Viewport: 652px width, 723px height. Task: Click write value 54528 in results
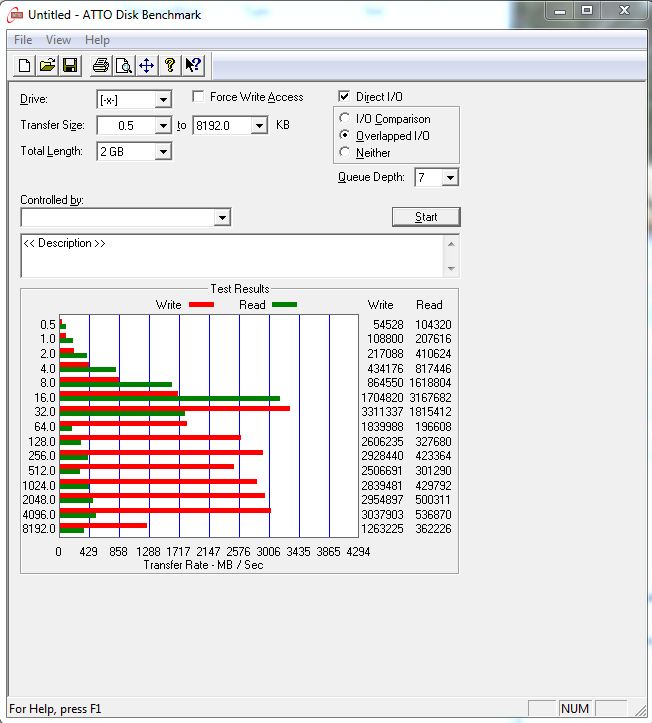click(x=388, y=325)
